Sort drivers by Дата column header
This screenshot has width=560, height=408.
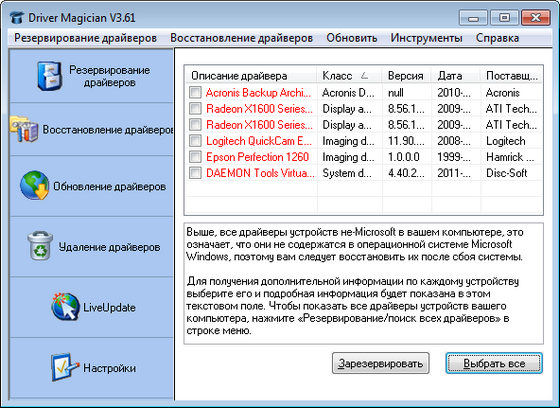456,76
